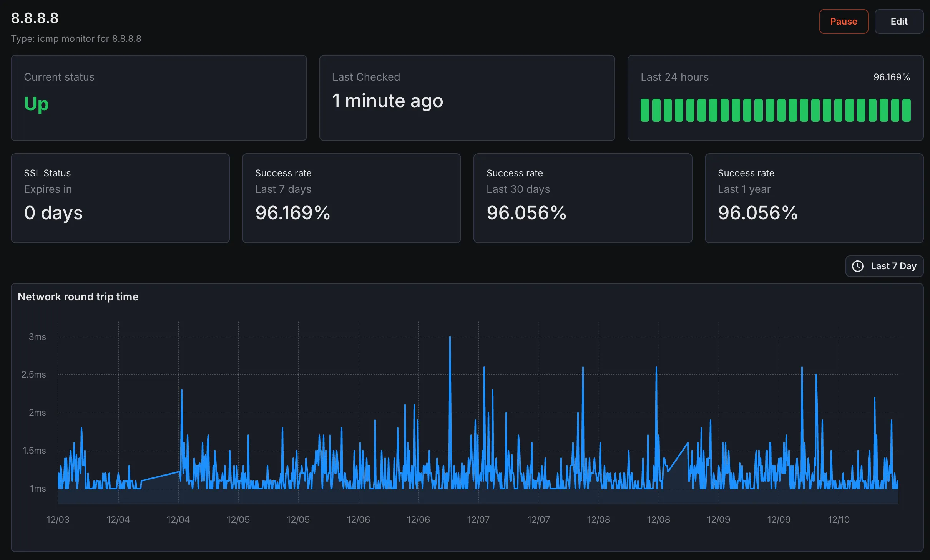Click the 12/03 x-axis date label
This screenshot has width=930, height=560.
click(x=58, y=520)
